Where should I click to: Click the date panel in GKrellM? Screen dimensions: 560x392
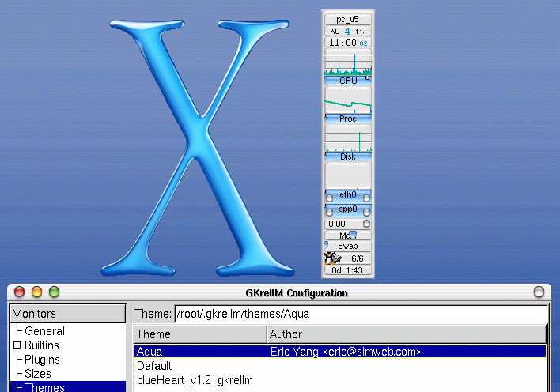point(347,31)
